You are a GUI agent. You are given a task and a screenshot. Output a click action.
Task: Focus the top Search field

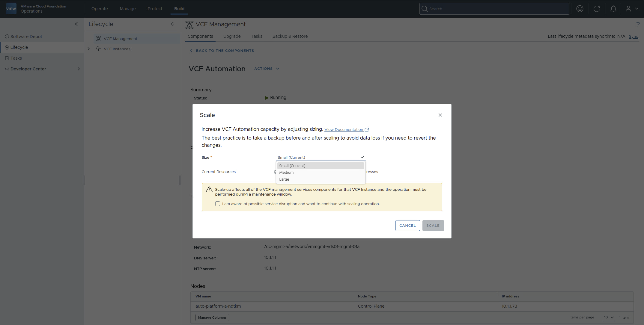point(494,9)
